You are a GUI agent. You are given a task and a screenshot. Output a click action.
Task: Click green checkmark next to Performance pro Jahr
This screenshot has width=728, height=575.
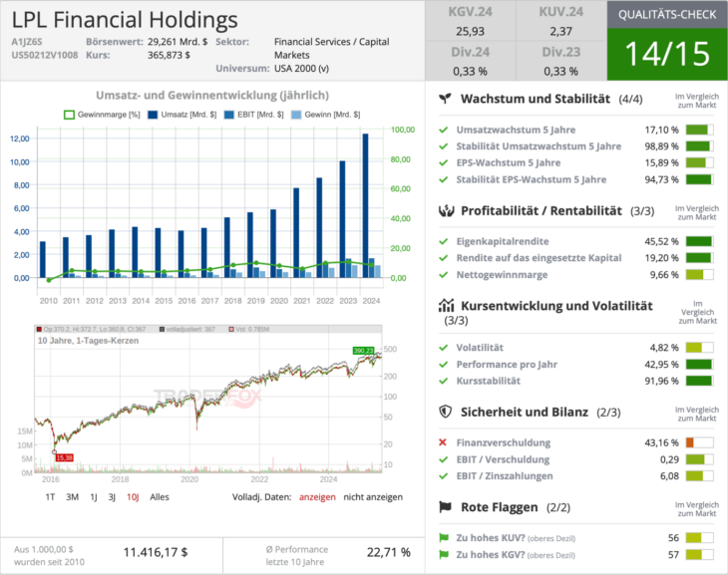[444, 365]
